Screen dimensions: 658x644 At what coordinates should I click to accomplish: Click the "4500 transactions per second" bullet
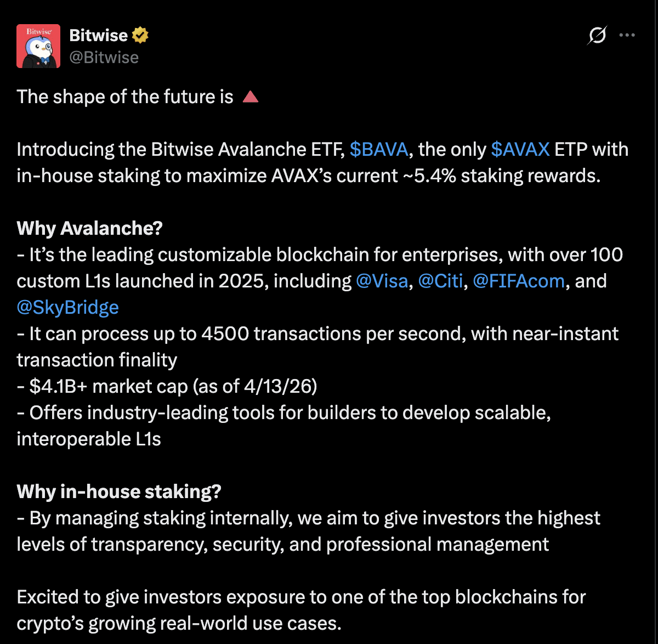[x=317, y=334]
